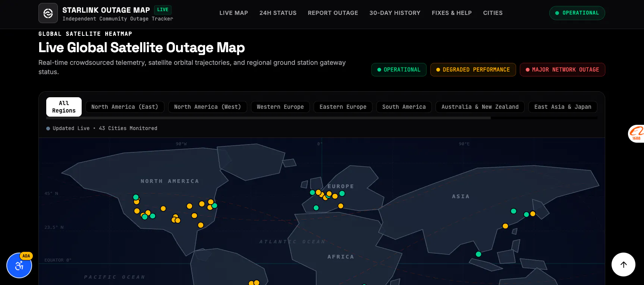This screenshot has height=285, width=644.
Task: Click the LIVE badge beside the title
Action: pos(163,10)
